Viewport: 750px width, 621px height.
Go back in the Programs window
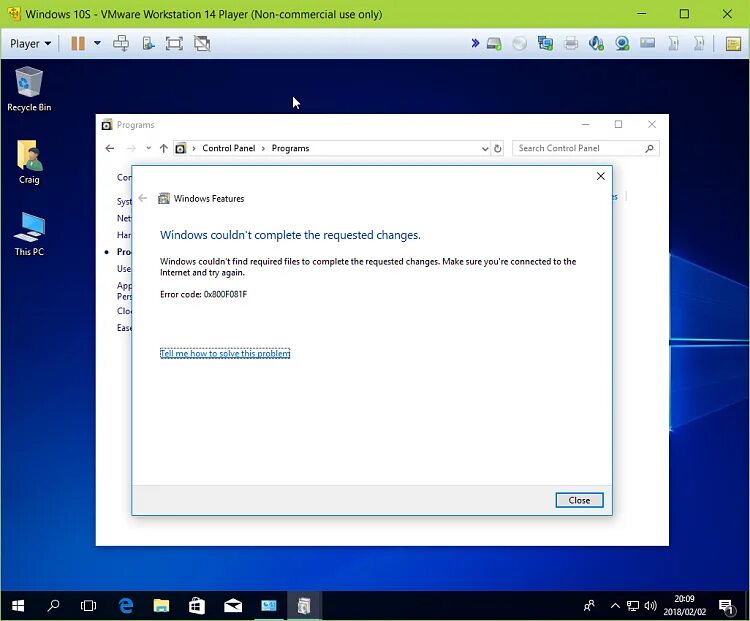pos(110,148)
